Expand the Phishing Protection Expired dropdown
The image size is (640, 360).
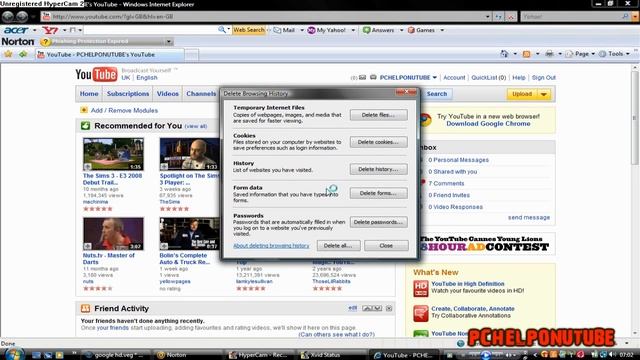169,42
